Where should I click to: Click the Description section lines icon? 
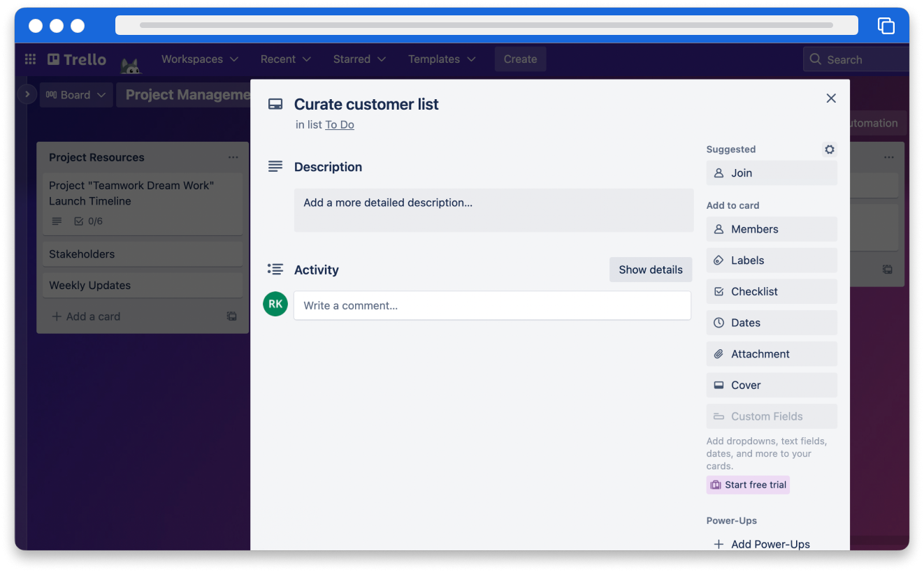[x=275, y=167]
